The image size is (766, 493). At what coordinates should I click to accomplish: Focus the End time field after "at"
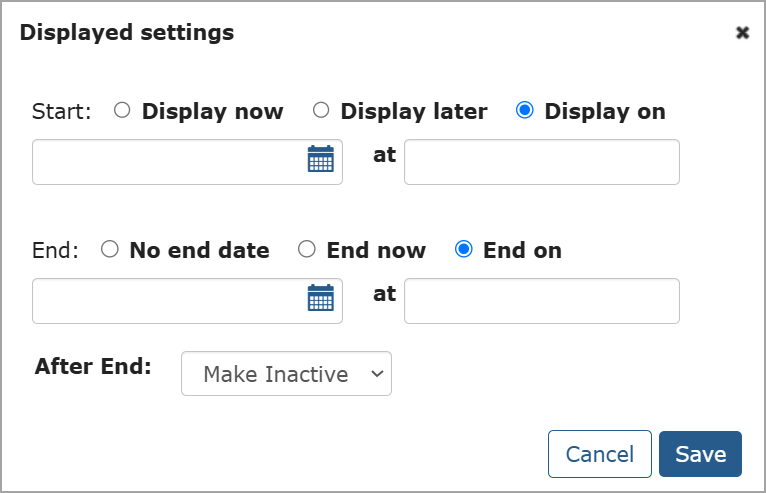(541, 301)
